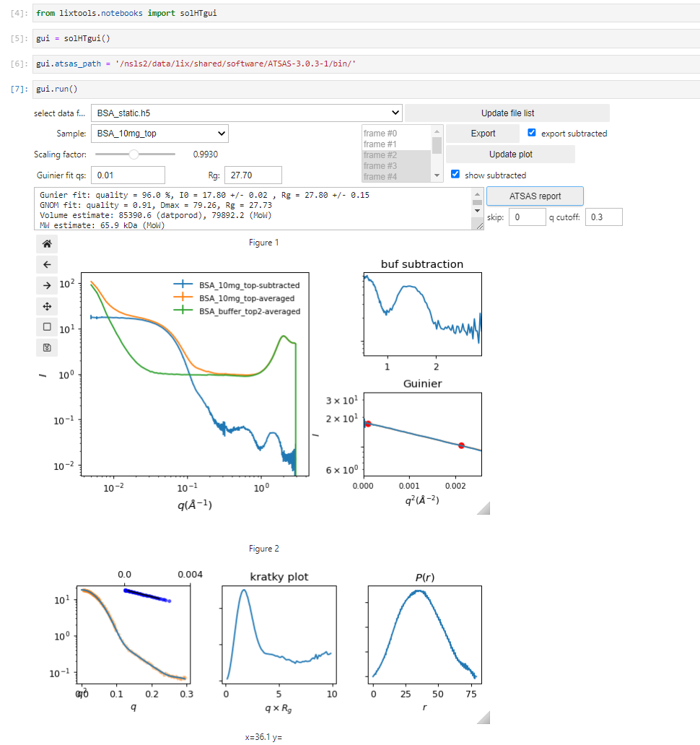This screenshot has height=745, width=700.
Task: Select frame #1 in the frame list
Action: 396,144
